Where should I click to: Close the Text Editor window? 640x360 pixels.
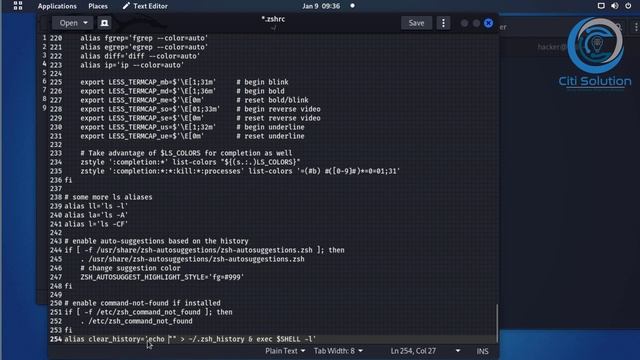(488, 23)
